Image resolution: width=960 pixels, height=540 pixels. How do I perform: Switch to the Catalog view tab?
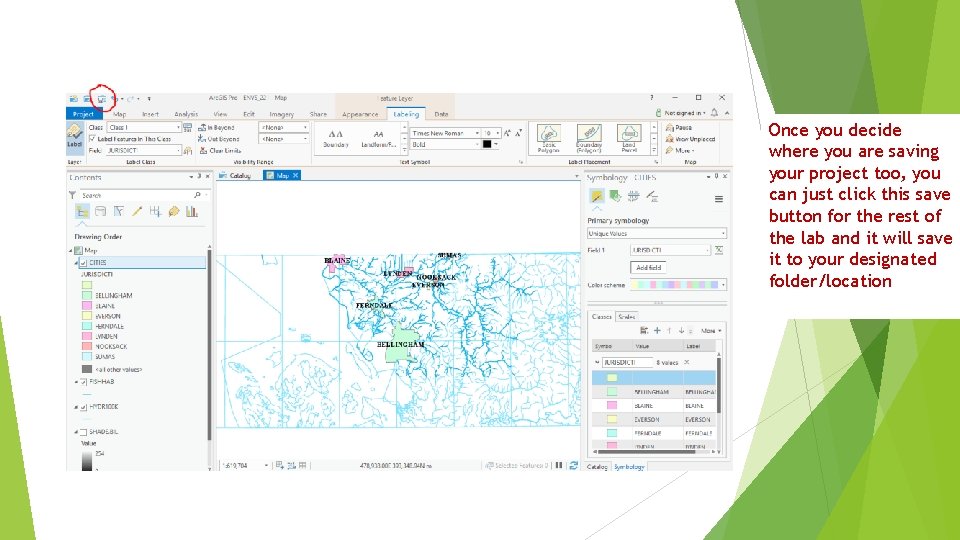(x=236, y=176)
